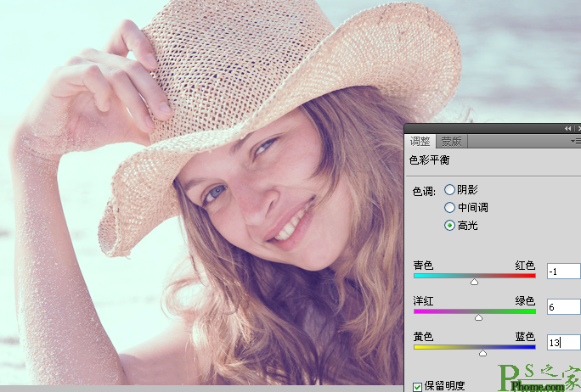Click the 洋红 label
581x392 pixels.
click(424, 300)
